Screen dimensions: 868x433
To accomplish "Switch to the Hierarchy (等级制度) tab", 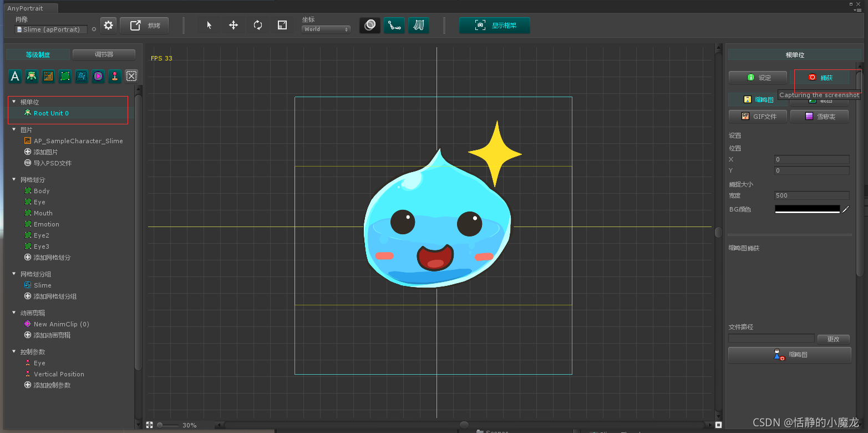I will [x=38, y=54].
